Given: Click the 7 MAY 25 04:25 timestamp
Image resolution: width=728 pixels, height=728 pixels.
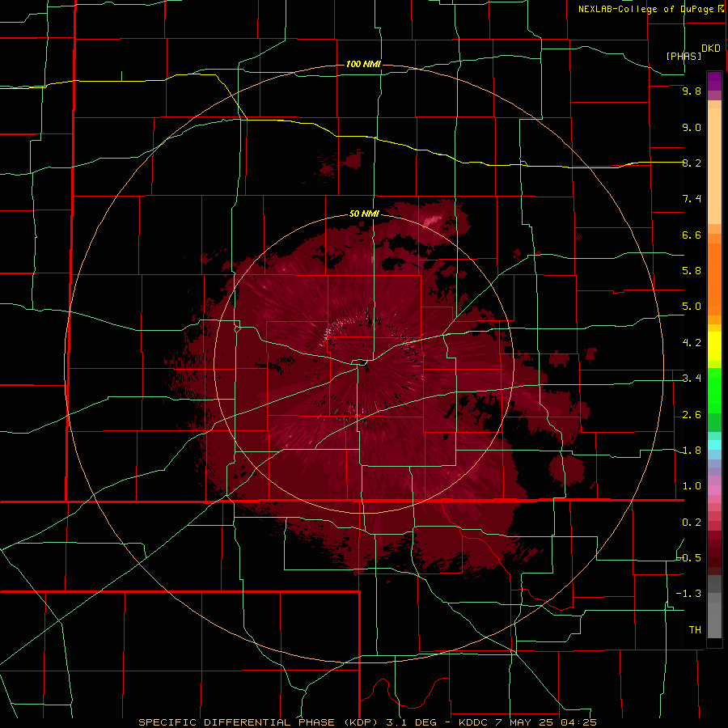Looking at the screenshot, I should [x=546, y=722].
